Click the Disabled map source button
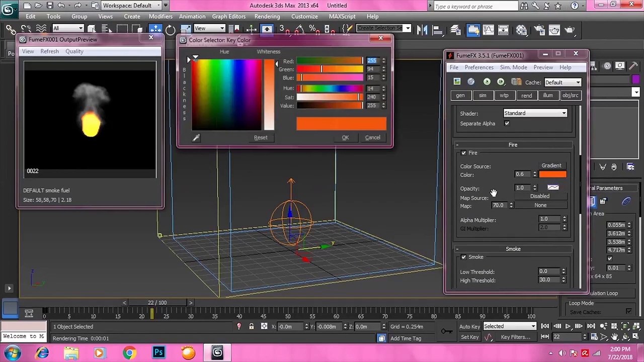 [540, 197]
